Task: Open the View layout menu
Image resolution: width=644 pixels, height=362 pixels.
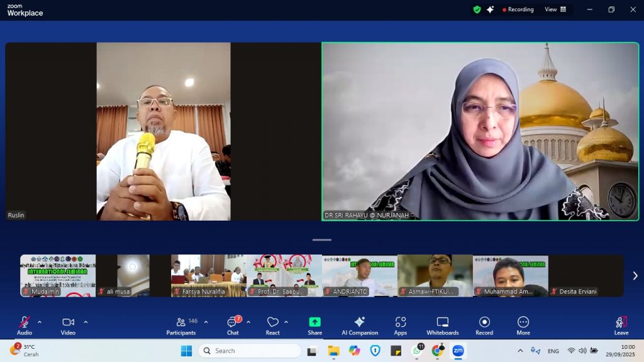Action: coord(555,9)
